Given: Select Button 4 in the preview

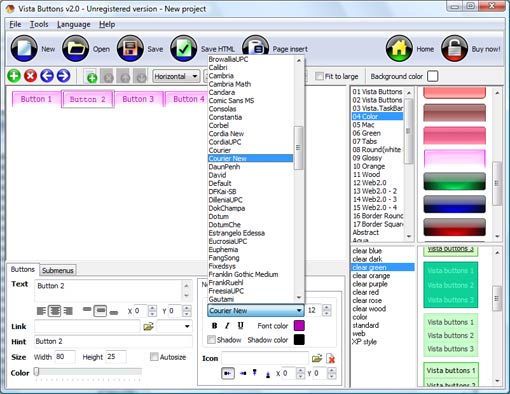Looking at the screenshot, I should pyautogui.click(x=187, y=99).
